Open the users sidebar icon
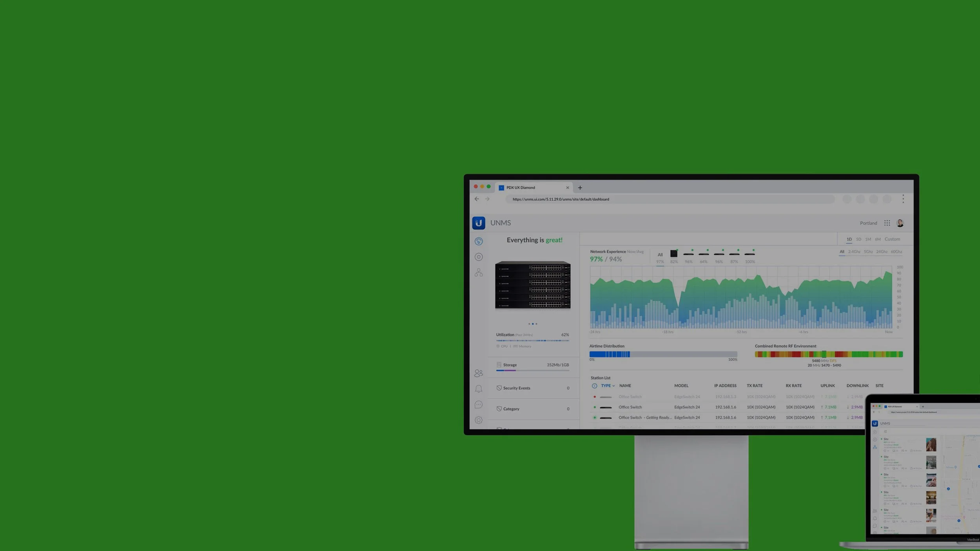Viewport: 980px width, 551px height. pos(478,373)
